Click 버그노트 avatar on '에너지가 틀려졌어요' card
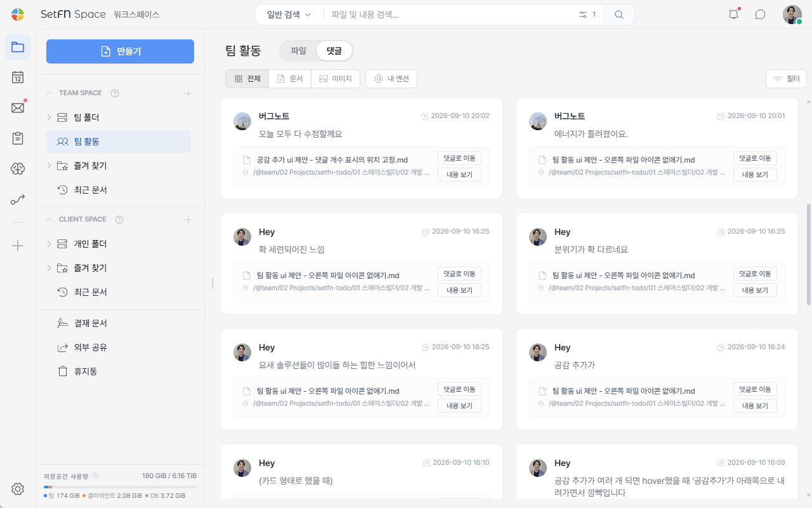This screenshot has width=812, height=508. pos(538,121)
